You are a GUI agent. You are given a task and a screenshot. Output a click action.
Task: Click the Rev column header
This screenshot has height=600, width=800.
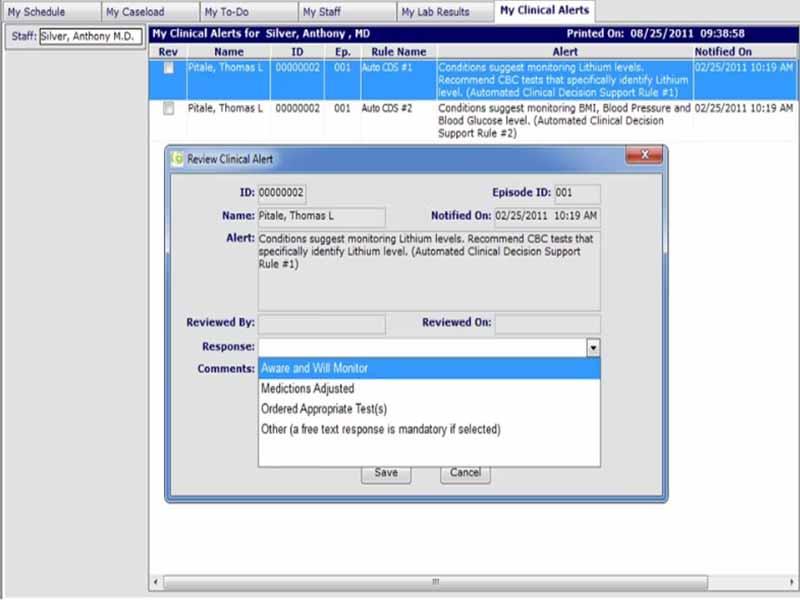click(x=168, y=52)
